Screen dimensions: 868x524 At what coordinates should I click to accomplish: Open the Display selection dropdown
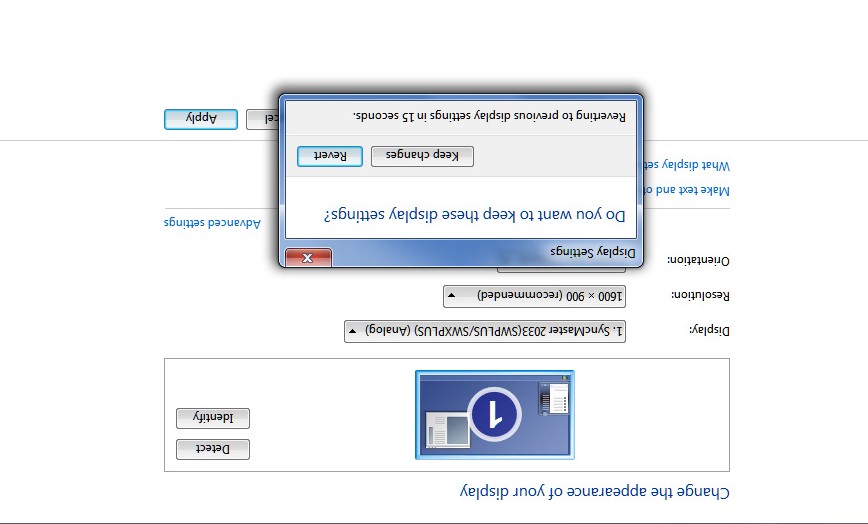click(x=485, y=331)
